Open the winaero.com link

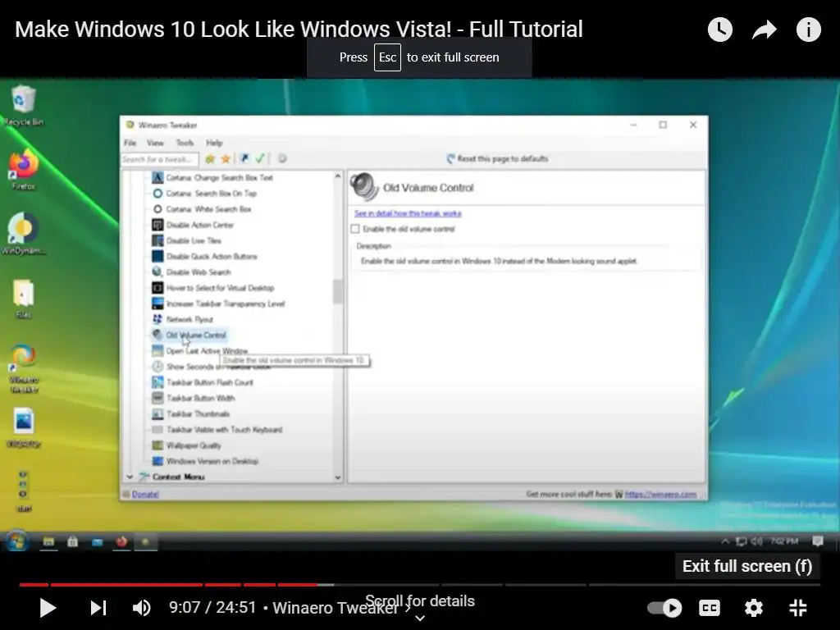pyautogui.click(x=660, y=494)
